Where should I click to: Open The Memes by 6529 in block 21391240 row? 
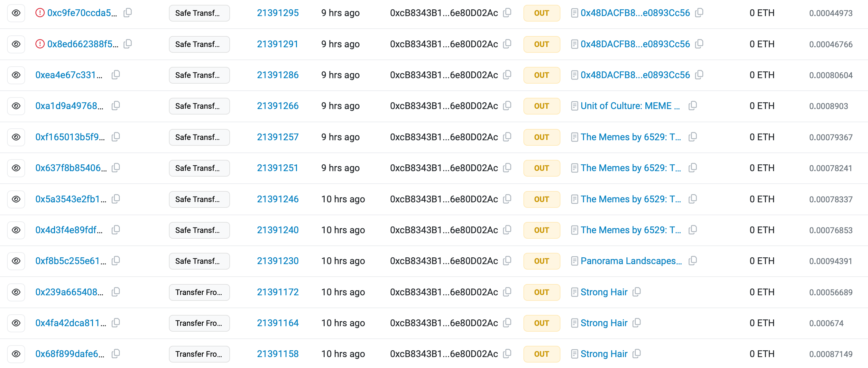[x=631, y=230]
